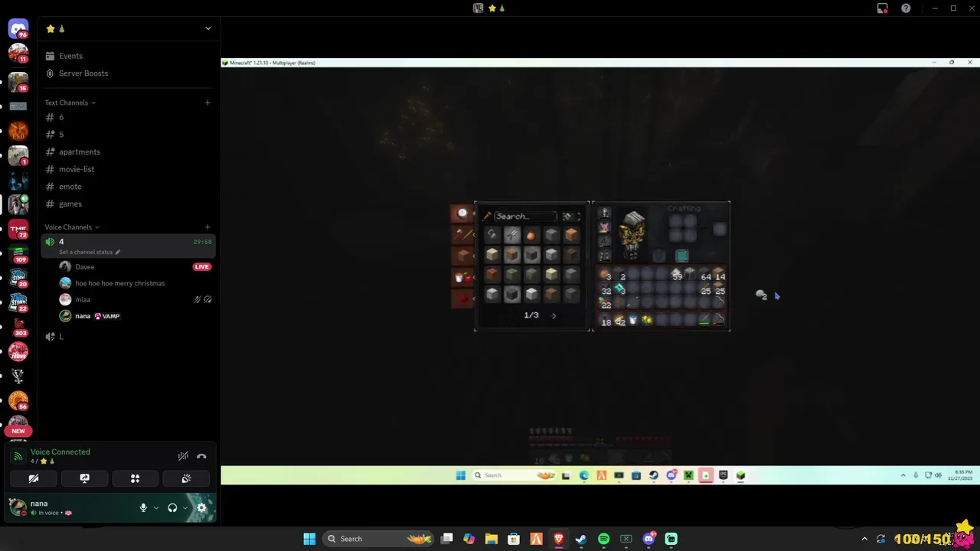This screenshot has width=980, height=551.
Task: Collapse the Voice Channels category
Action: (x=71, y=227)
